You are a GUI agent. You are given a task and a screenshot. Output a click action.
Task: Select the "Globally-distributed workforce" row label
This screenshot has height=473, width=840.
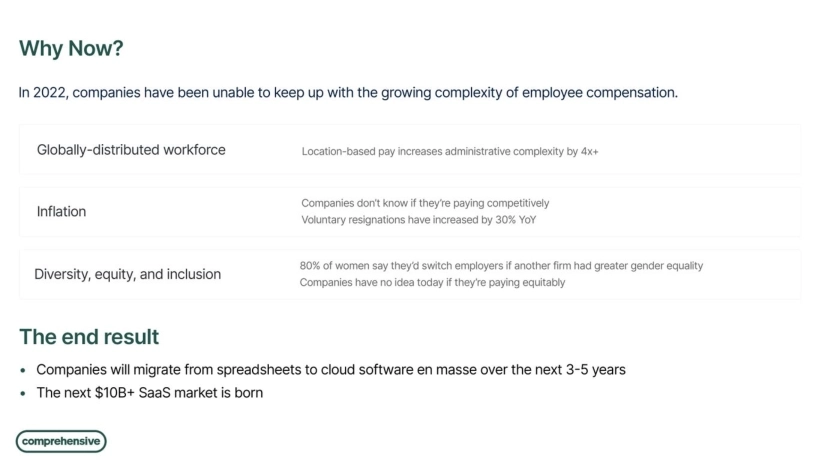pyautogui.click(x=131, y=150)
